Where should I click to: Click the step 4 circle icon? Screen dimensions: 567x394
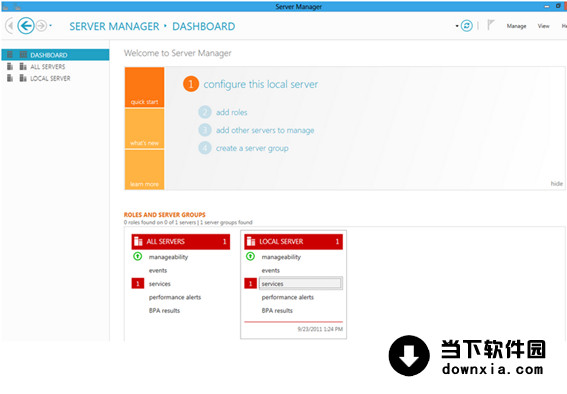tap(205, 148)
